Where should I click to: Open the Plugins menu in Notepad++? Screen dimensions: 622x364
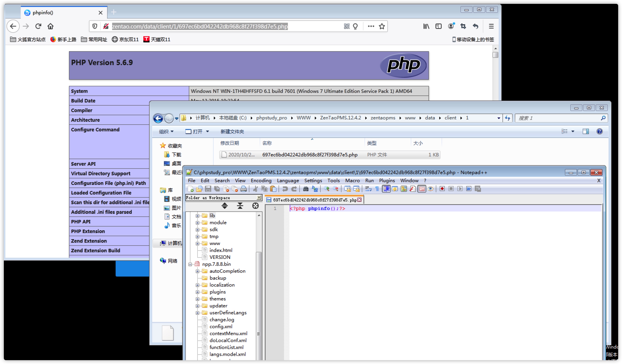click(x=387, y=181)
